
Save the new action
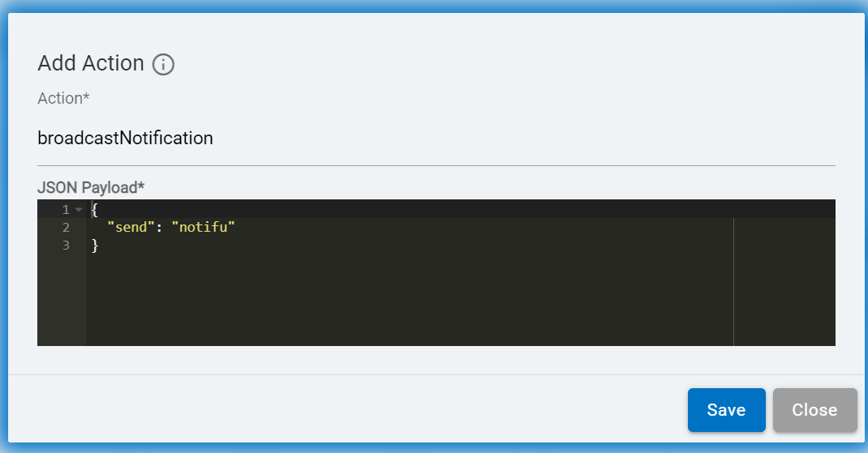[x=726, y=410]
